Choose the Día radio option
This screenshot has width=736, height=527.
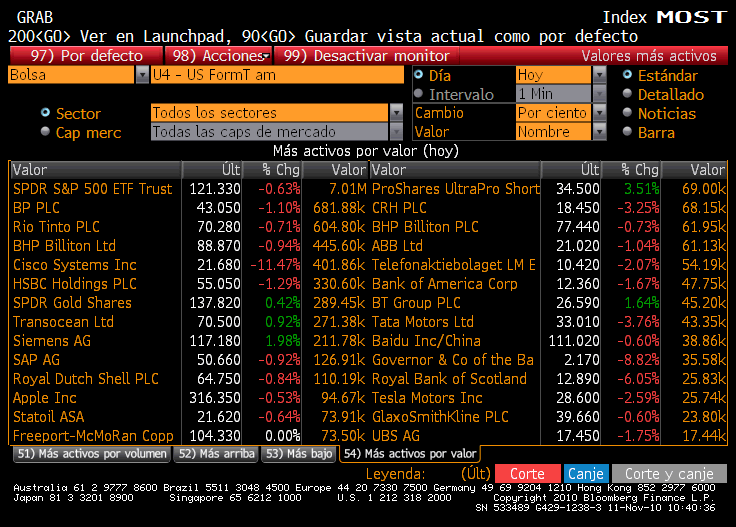[418, 74]
